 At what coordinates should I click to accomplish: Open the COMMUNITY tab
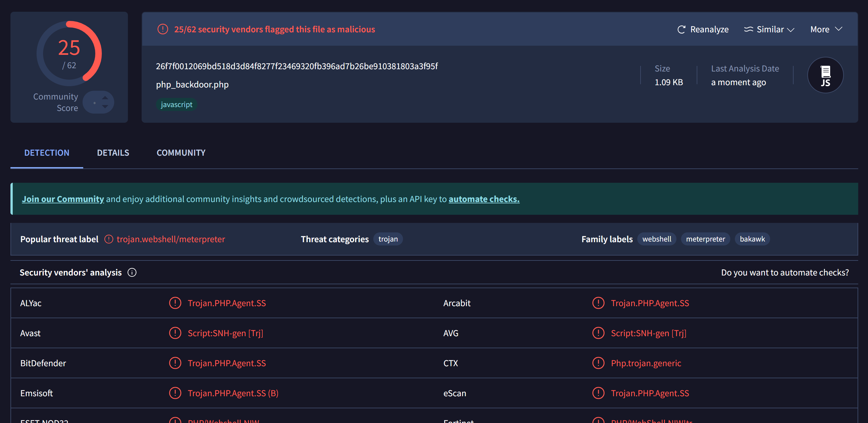(x=181, y=153)
